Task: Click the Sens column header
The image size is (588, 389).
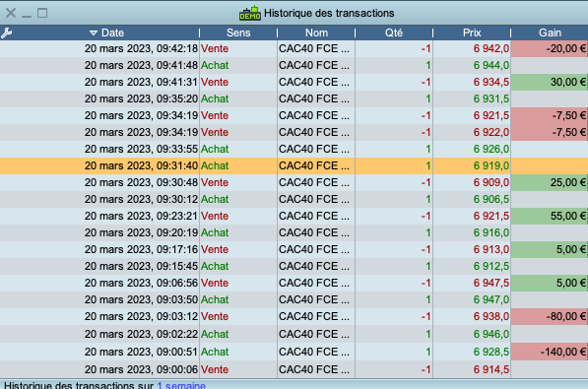Action: 238,33
